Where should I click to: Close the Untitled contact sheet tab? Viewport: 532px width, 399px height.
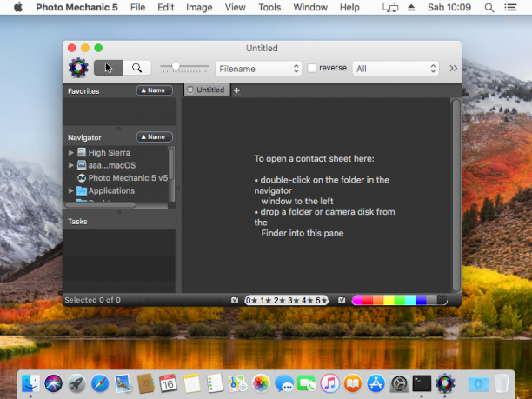pyautogui.click(x=190, y=90)
